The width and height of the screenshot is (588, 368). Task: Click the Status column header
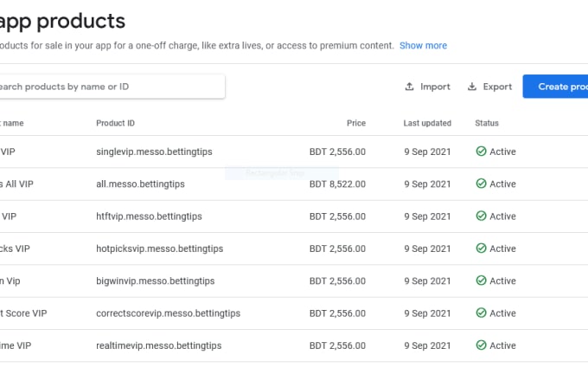click(x=487, y=123)
